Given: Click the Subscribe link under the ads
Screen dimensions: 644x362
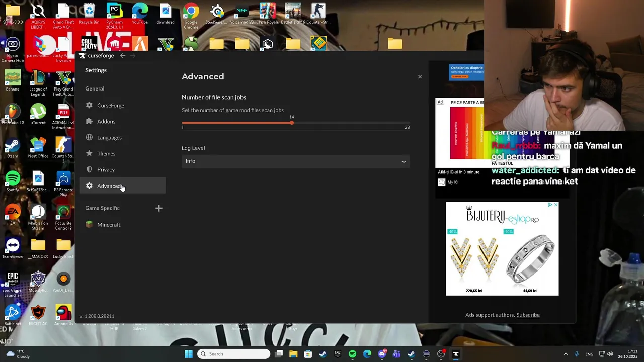Looking at the screenshot, I should point(528,315).
